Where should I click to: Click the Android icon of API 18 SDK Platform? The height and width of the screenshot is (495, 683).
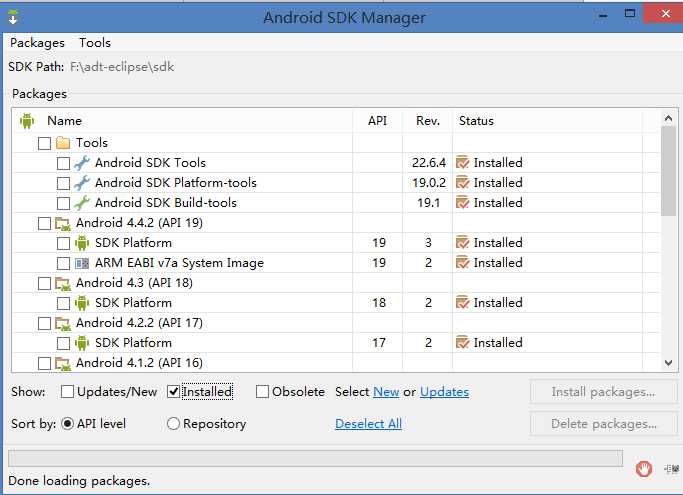[x=82, y=303]
